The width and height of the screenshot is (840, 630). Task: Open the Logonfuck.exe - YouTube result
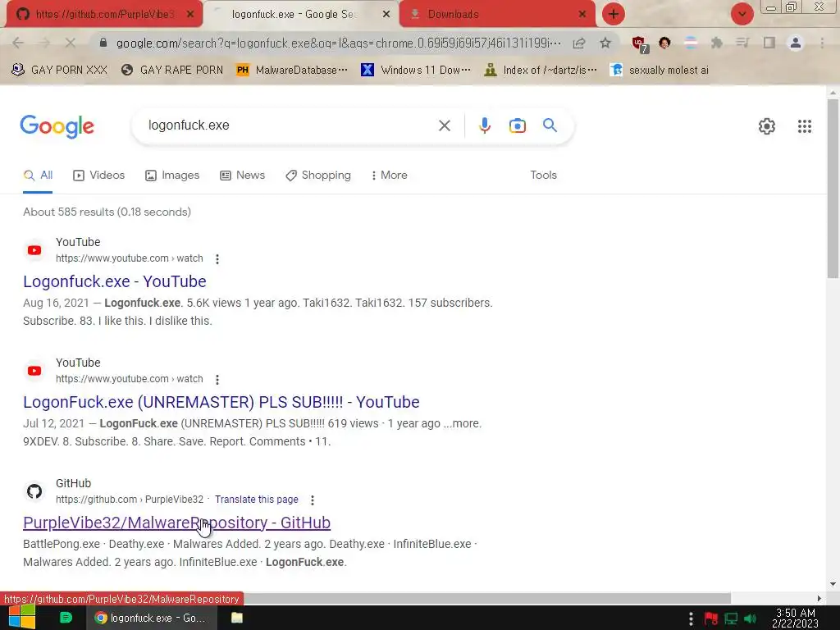pos(115,281)
